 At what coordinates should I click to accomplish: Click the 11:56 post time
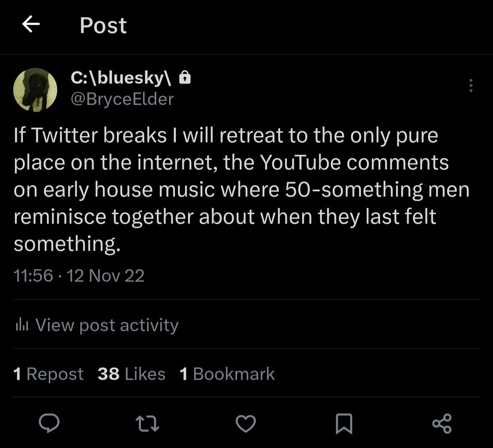tap(33, 276)
